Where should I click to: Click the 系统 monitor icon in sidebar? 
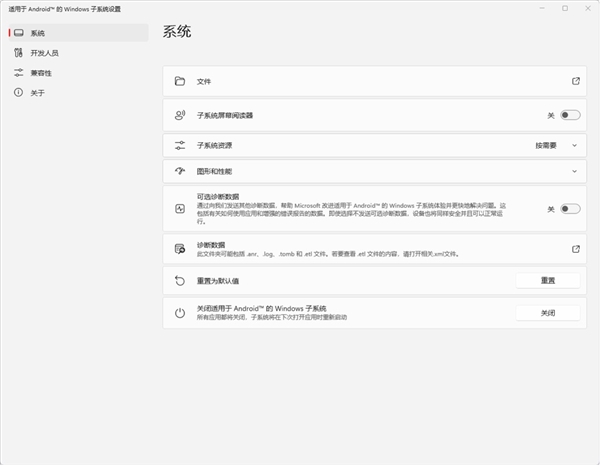[x=18, y=33]
